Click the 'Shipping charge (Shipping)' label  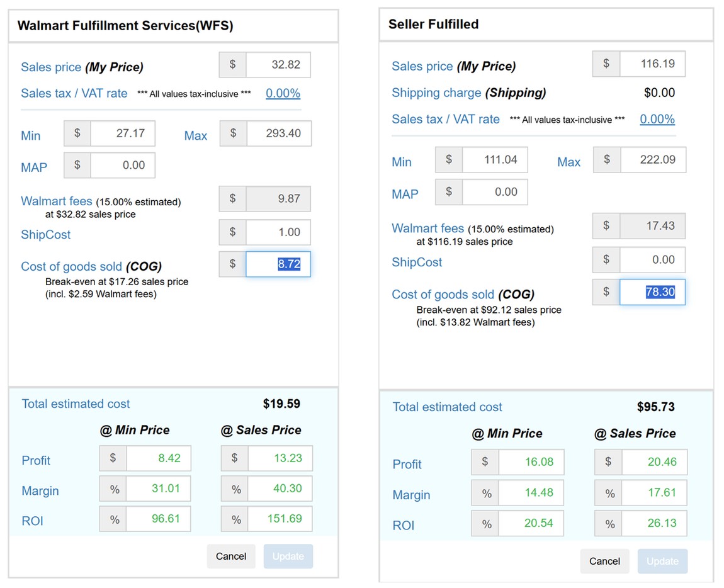468,93
